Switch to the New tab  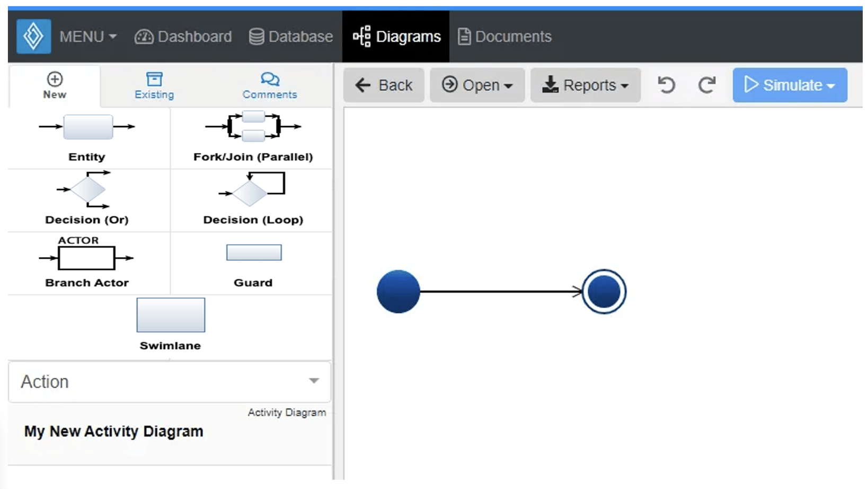(x=54, y=85)
